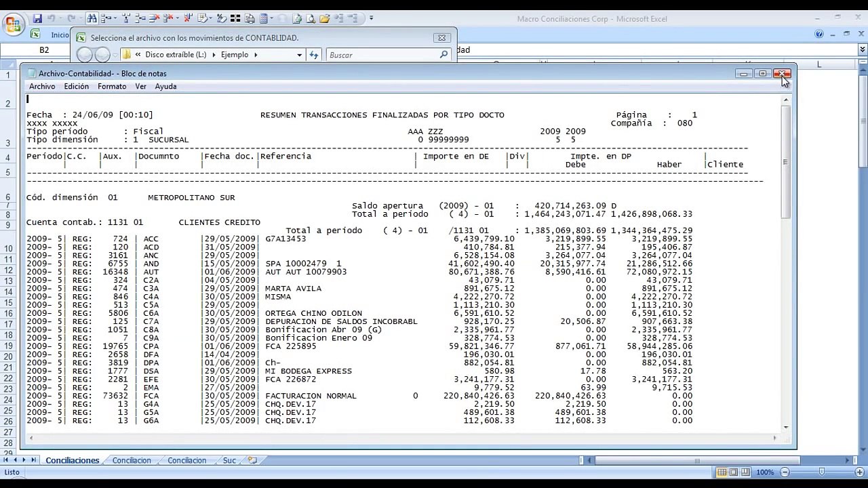Close the CONTABLIDAD file selection dialog

441,38
